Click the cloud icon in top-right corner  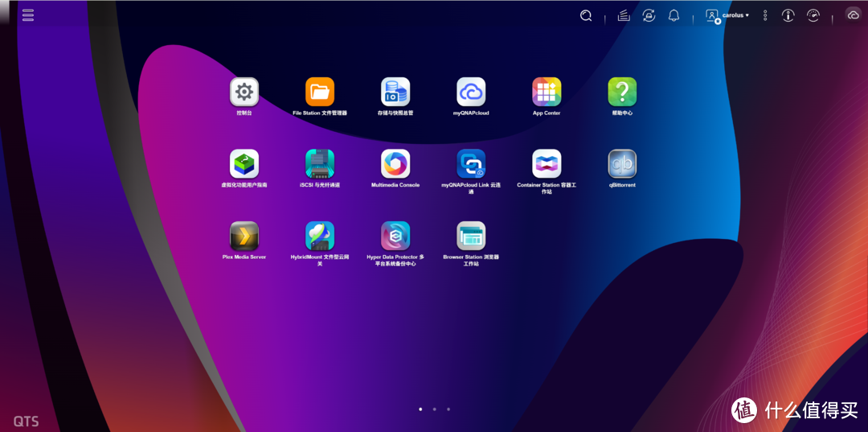point(853,15)
